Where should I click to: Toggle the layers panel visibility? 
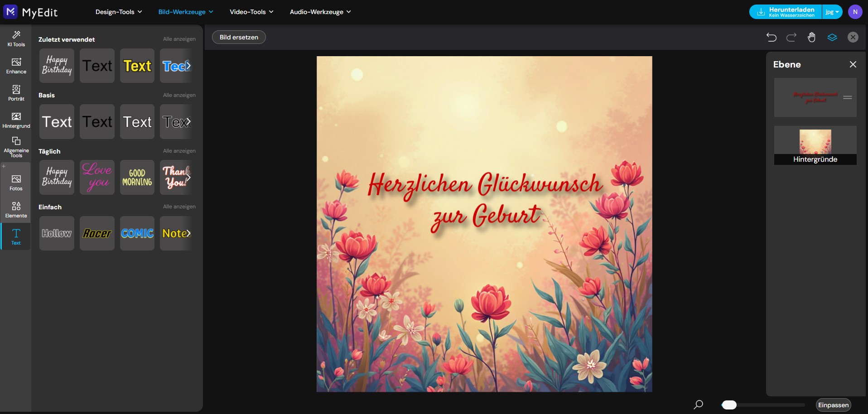point(832,37)
